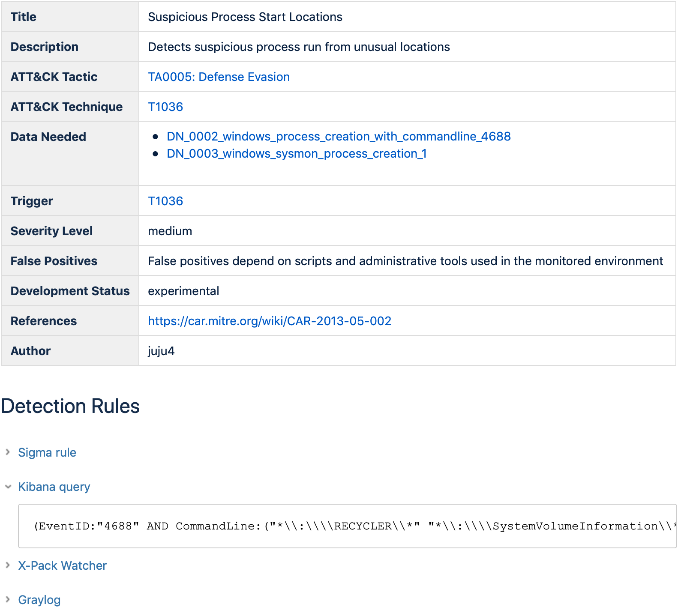Viewport: 684px width, 616px height.
Task: Collapse the Kibana query chevron
Action: 8,487
